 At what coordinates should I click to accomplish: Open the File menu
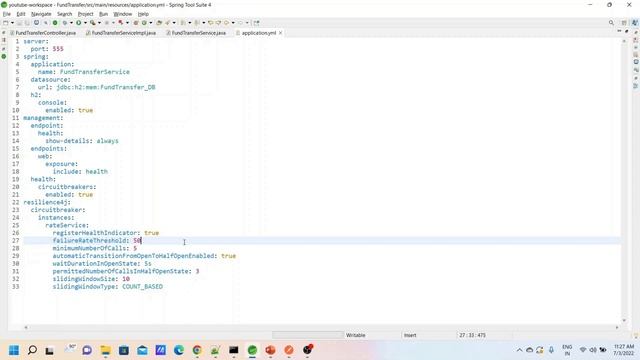point(7,14)
